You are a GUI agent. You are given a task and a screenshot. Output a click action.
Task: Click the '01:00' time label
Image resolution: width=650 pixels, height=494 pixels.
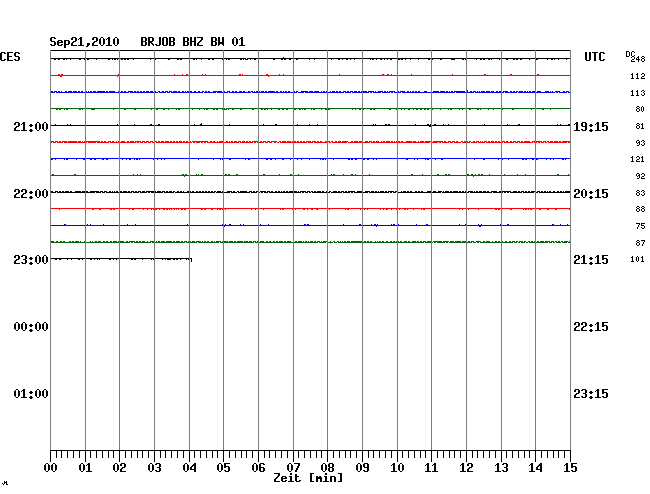pyautogui.click(x=31, y=393)
